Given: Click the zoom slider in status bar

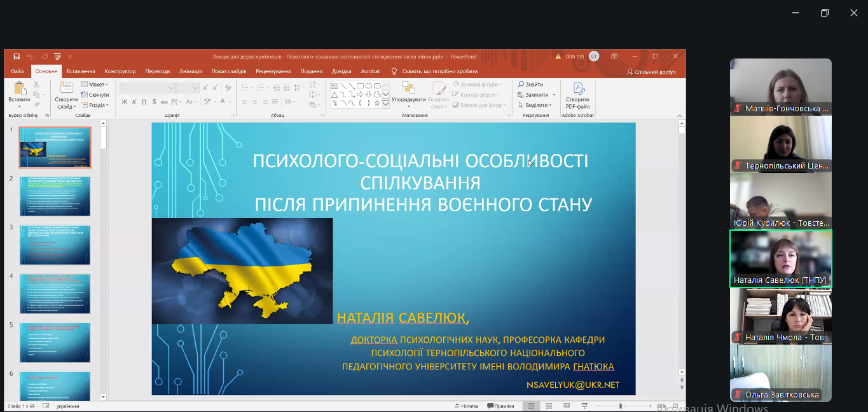Looking at the screenshot, I should (621, 406).
